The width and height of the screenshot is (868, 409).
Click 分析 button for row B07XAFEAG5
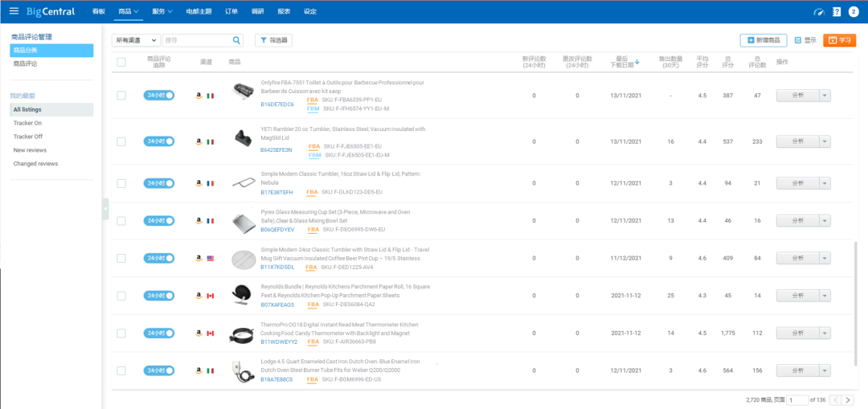coord(798,296)
